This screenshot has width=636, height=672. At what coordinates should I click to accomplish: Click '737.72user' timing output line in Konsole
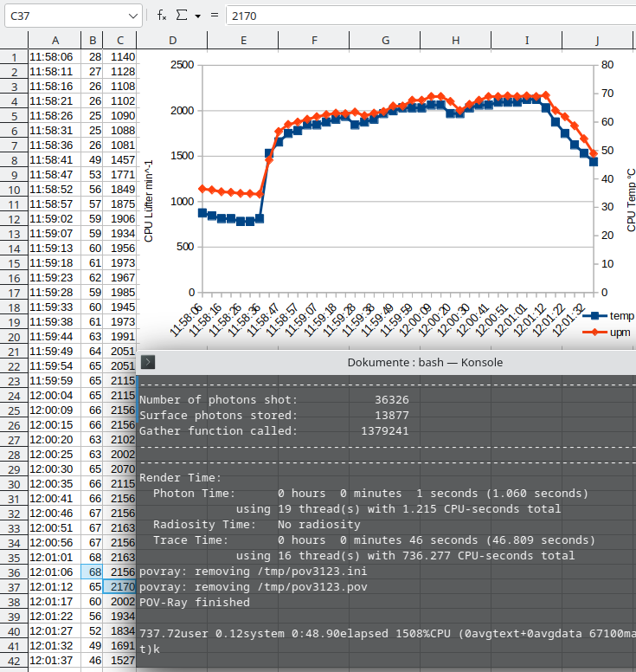[x=388, y=634]
